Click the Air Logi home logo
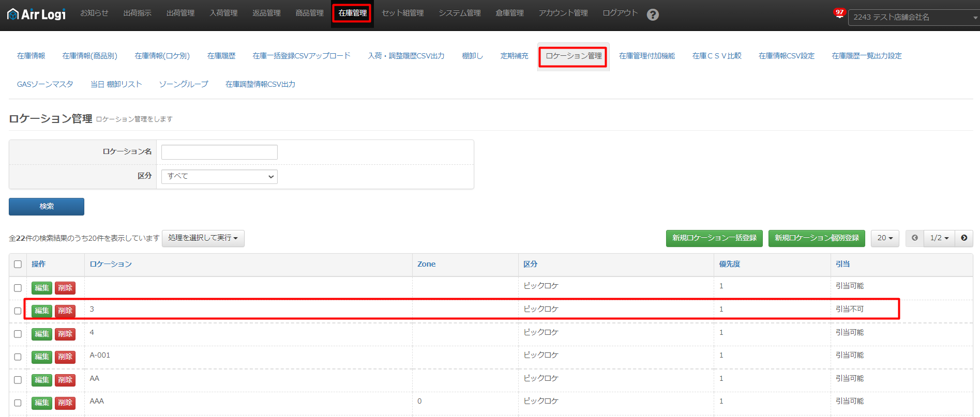This screenshot has height=417, width=980. click(x=36, y=14)
